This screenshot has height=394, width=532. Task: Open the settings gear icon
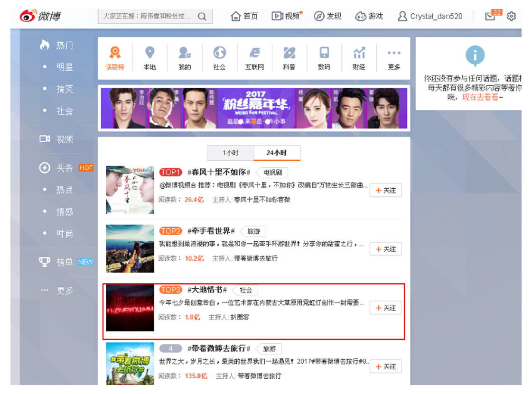coord(511,17)
